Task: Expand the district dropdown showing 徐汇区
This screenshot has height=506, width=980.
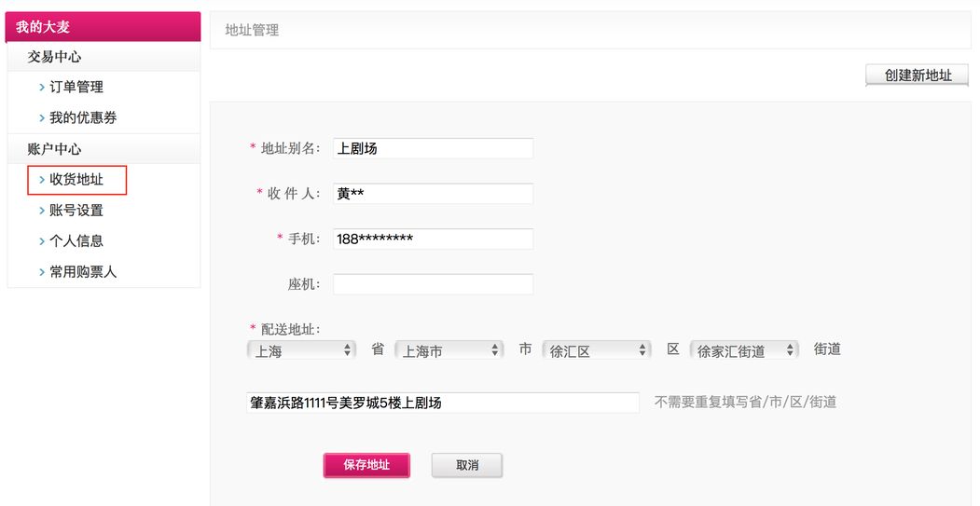Action: click(x=597, y=350)
